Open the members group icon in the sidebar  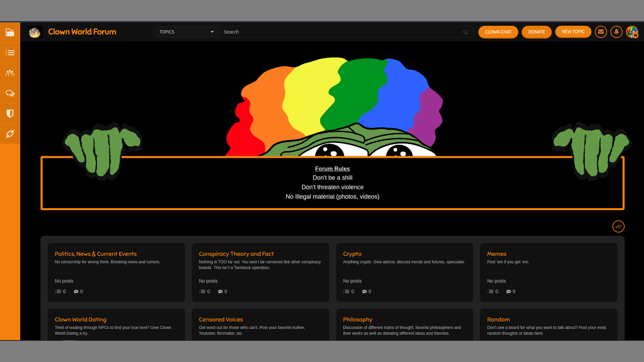tap(10, 73)
